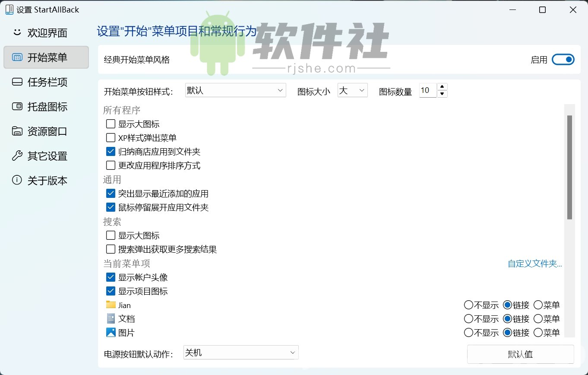The image size is (588, 375).
Task: Click the Jian folder icon
Action: point(110,305)
